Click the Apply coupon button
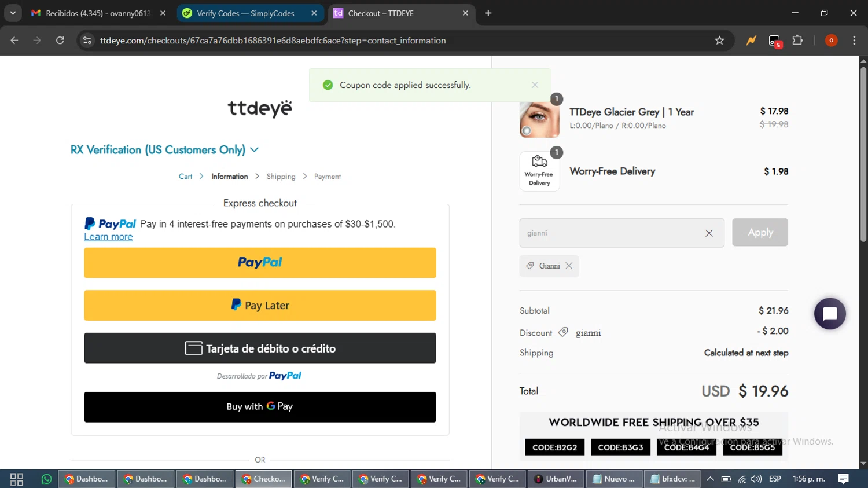The height and width of the screenshot is (488, 868). pos(760,232)
